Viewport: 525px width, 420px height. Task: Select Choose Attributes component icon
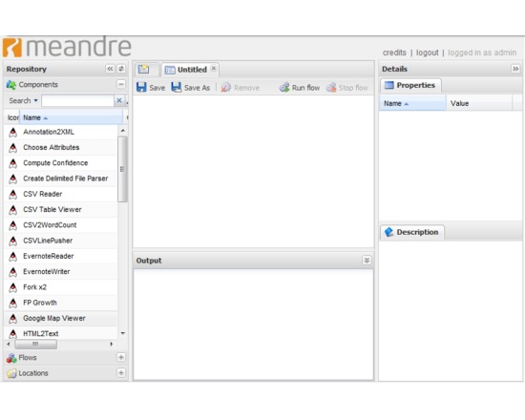[13, 147]
